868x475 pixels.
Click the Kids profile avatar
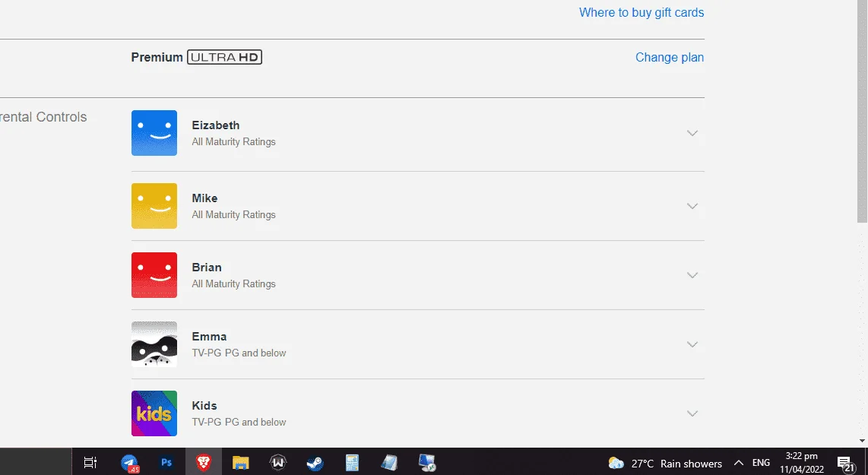point(154,413)
